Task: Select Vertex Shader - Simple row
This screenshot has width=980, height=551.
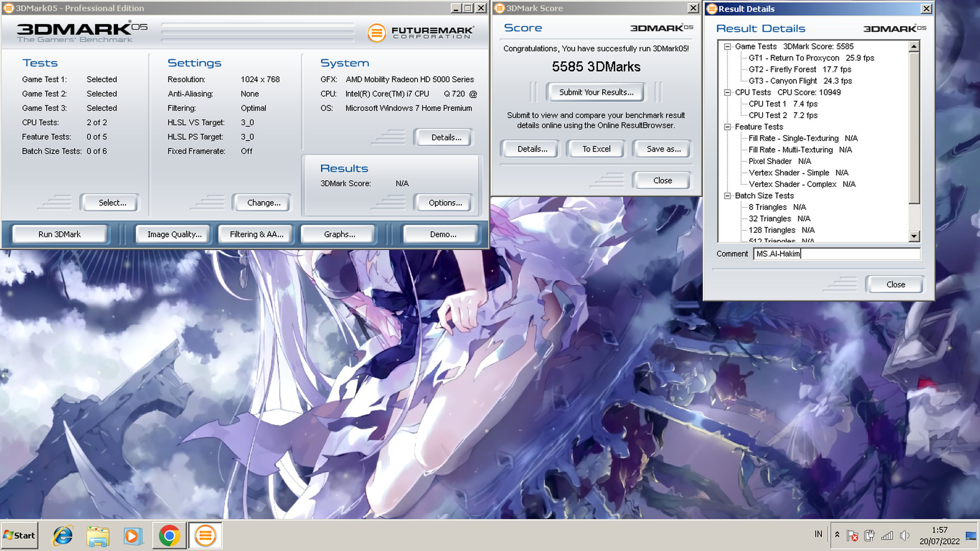Action: 798,173
